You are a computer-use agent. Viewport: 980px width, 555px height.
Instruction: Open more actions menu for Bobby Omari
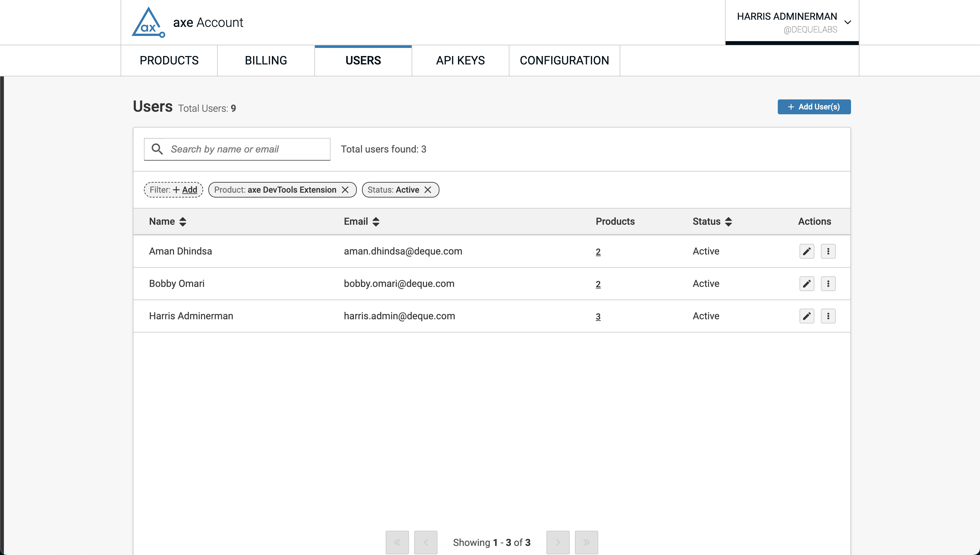tap(828, 284)
